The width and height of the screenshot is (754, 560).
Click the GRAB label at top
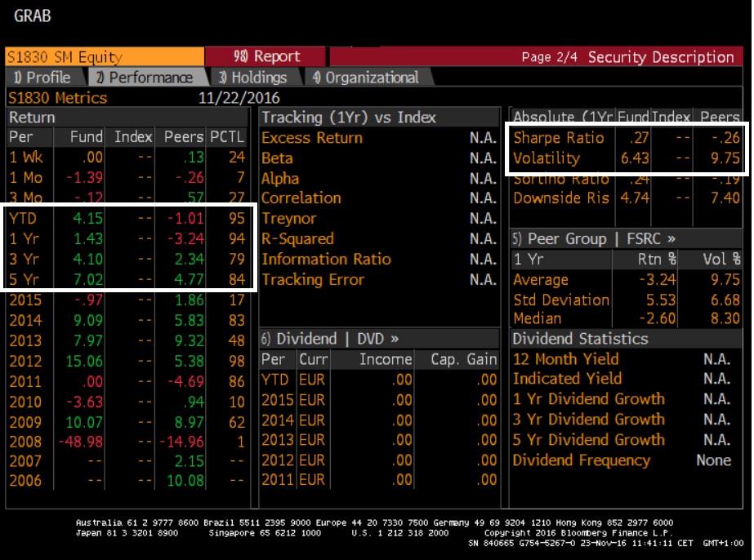coord(32,16)
